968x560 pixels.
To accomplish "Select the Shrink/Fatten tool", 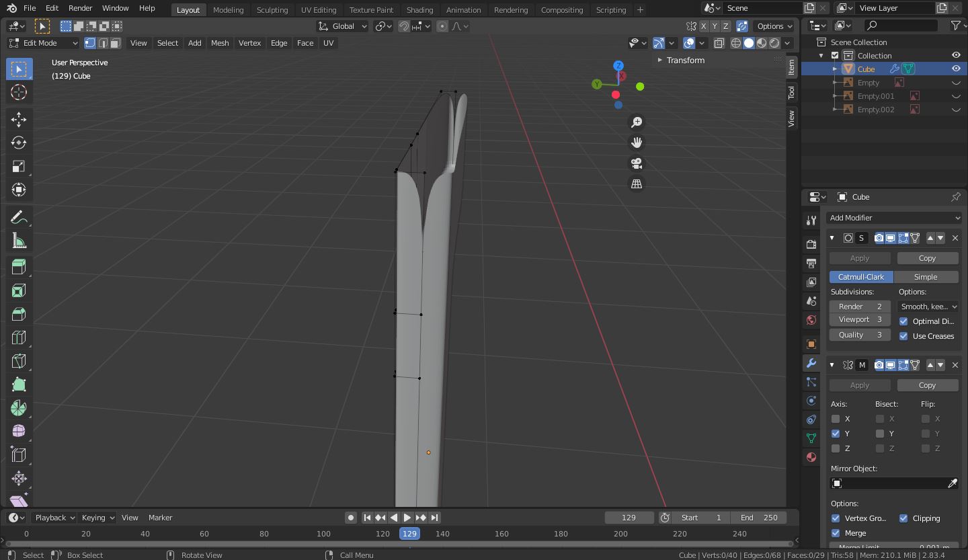I will click(19, 478).
